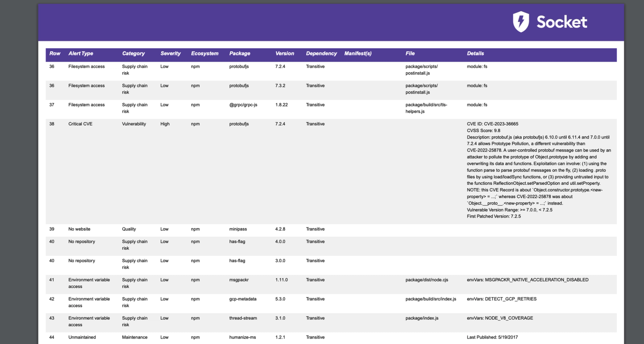Click row number 42 cell
Image resolution: width=644 pixels, height=344 pixels.
click(x=52, y=299)
